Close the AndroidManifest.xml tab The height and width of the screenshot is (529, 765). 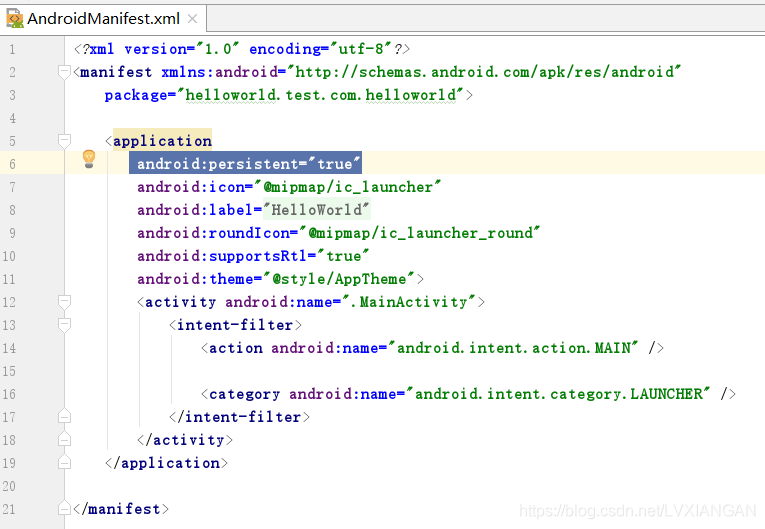coord(192,19)
